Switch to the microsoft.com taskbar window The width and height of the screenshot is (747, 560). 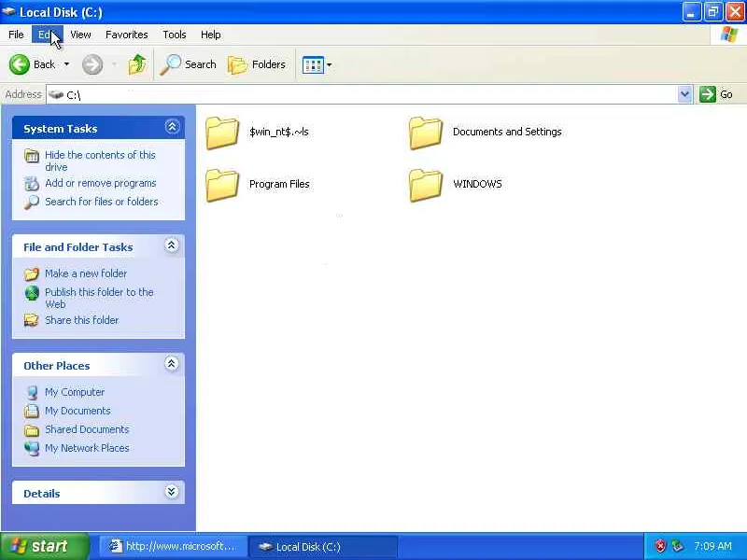[x=174, y=546]
